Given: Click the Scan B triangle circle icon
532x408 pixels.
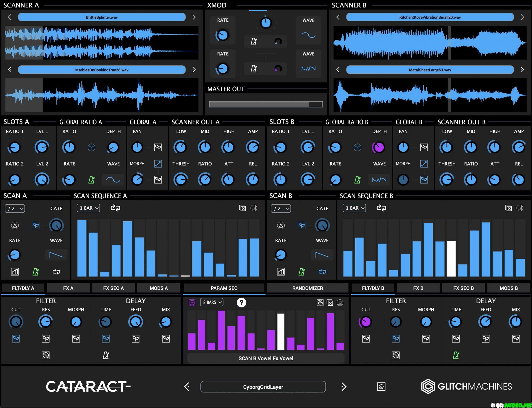Looking at the screenshot, I should point(281,226).
